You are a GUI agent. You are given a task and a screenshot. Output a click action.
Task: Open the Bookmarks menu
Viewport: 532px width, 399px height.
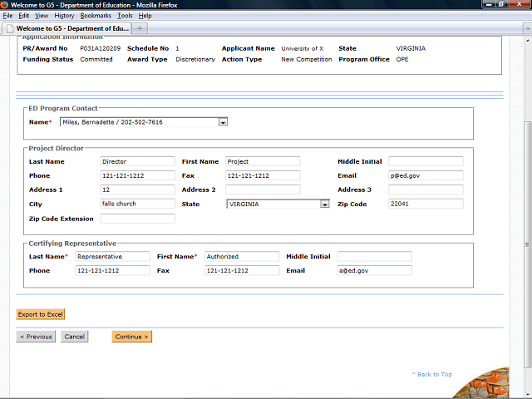(97, 16)
